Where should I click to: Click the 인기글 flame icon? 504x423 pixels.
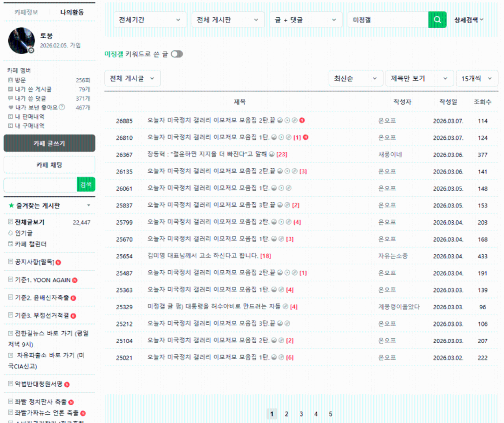pyautogui.click(x=11, y=233)
